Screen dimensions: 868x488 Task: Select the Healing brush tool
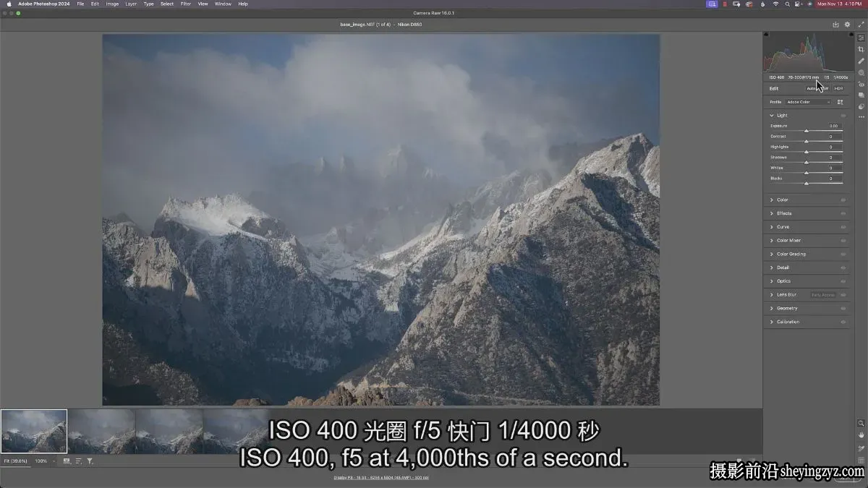861,61
